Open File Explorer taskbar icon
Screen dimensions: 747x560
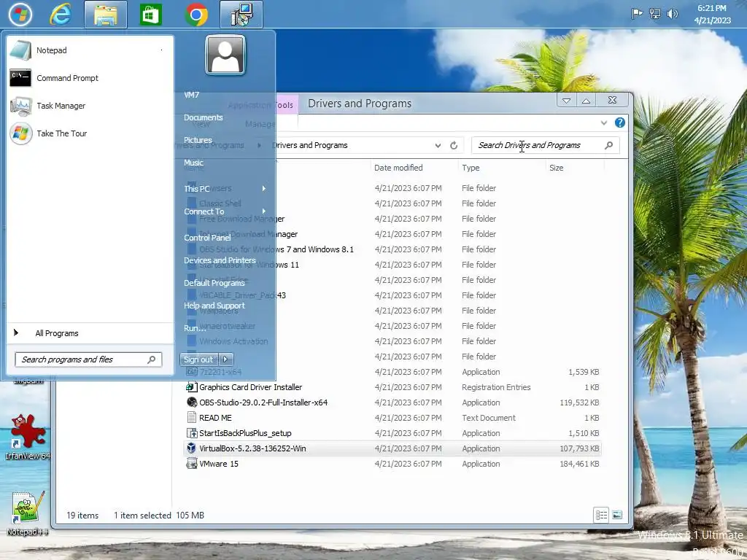point(105,15)
